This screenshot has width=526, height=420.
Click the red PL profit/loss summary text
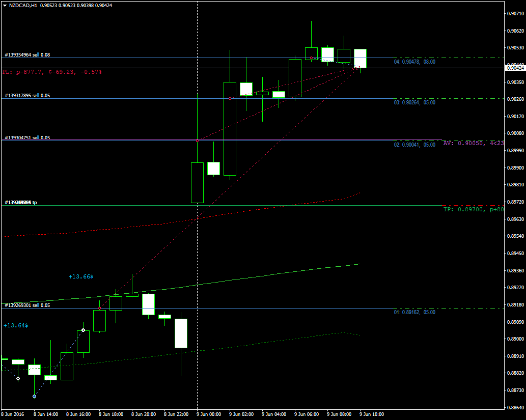52,72
